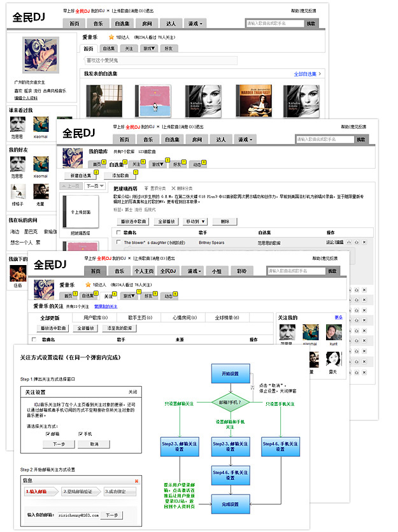Click the 范思思 avatar under 关注我的

[x=288, y=332]
